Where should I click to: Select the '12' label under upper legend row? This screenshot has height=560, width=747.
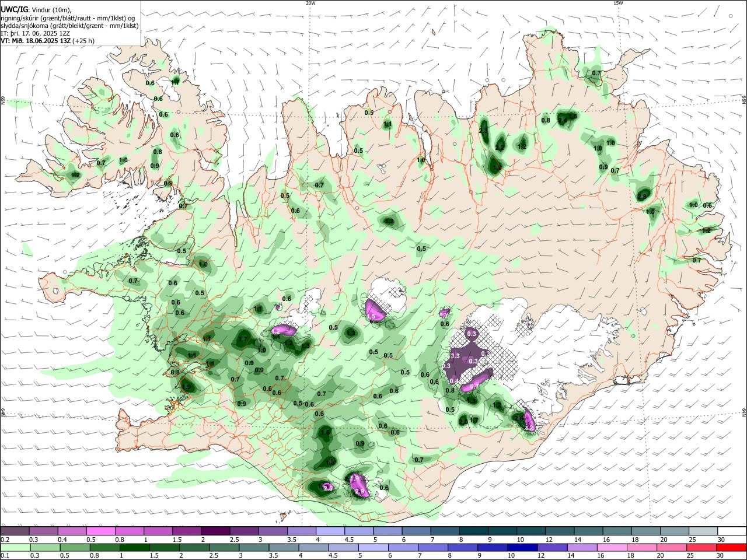549,539
